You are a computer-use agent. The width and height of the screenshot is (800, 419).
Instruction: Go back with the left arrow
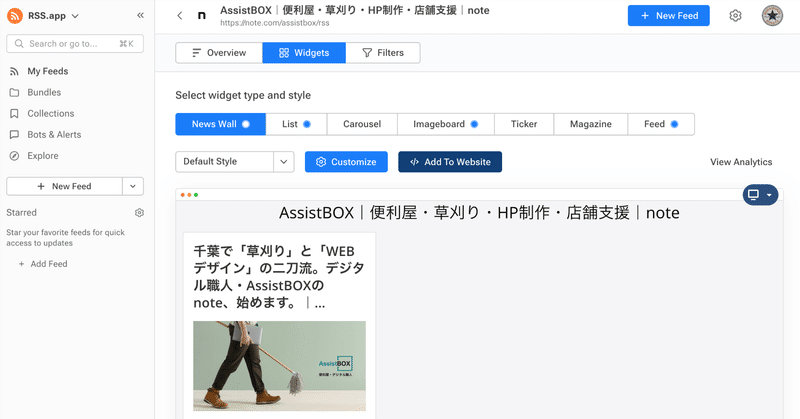(x=180, y=16)
